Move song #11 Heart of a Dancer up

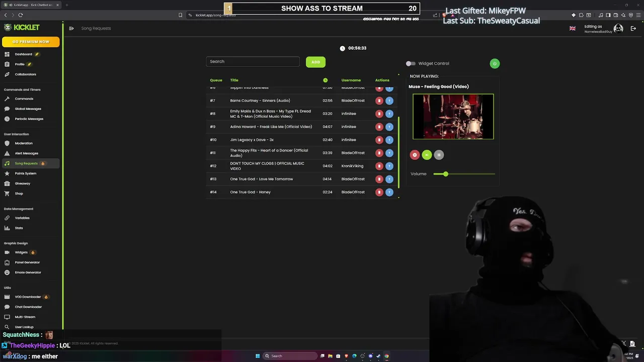[x=389, y=153]
